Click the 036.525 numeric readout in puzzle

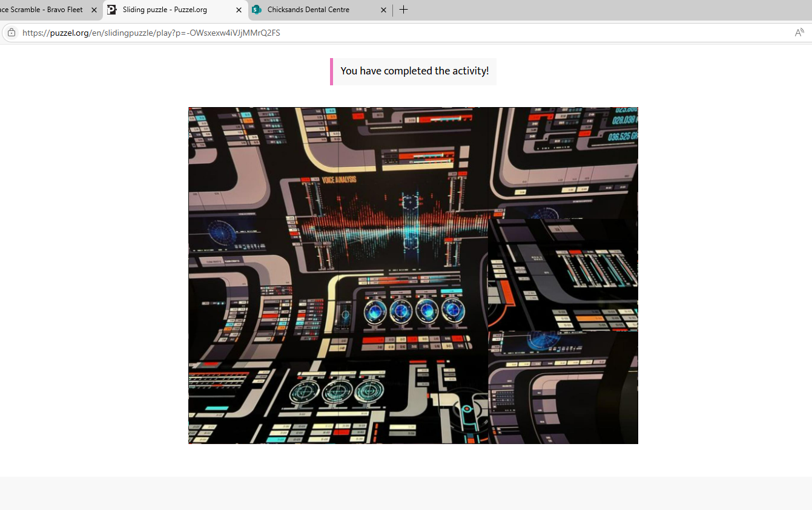[x=622, y=137]
